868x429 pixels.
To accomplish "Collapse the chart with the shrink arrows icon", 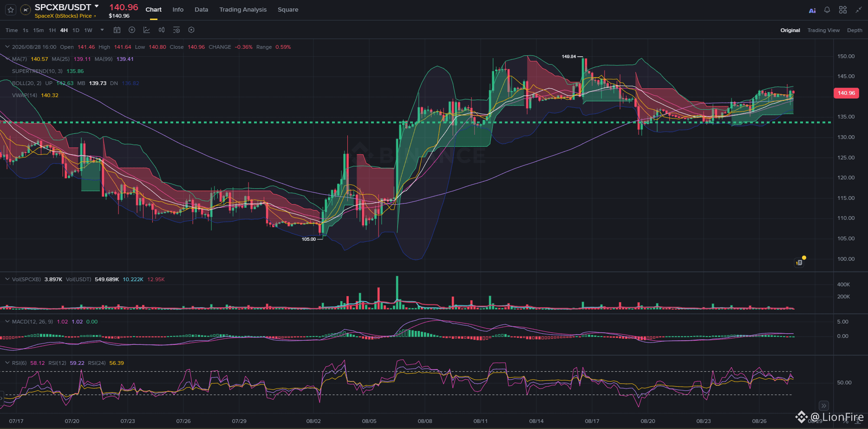I will coord(859,10).
